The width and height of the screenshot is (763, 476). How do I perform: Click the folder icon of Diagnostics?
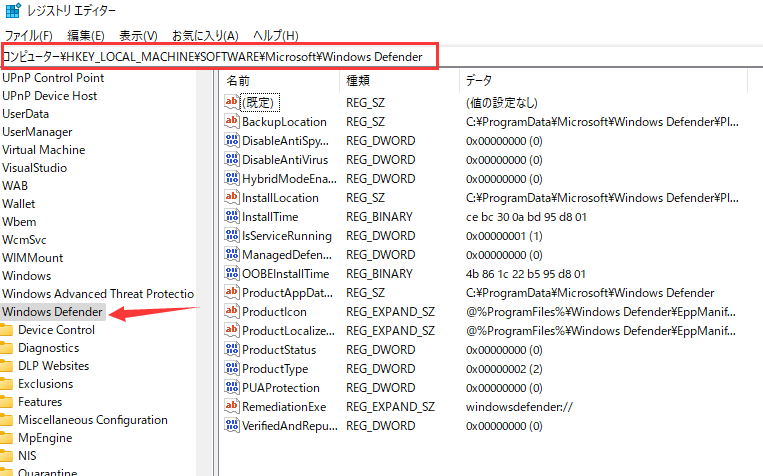tap(6, 348)
